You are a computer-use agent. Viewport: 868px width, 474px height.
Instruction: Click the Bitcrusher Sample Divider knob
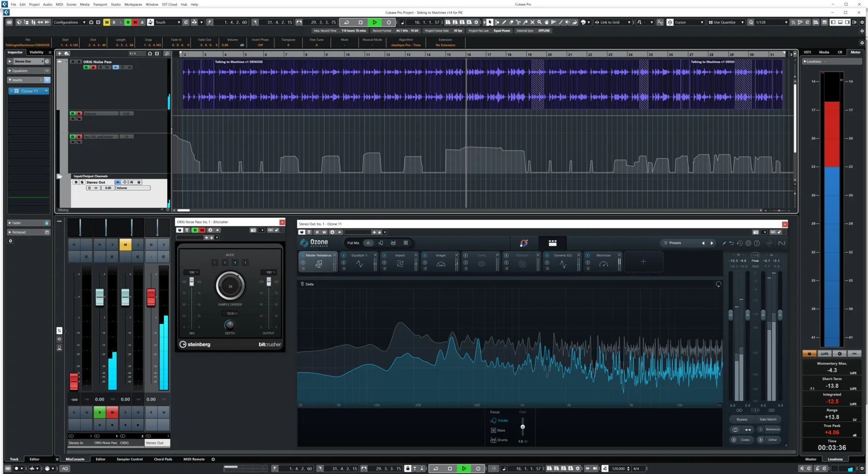(230, 286)
